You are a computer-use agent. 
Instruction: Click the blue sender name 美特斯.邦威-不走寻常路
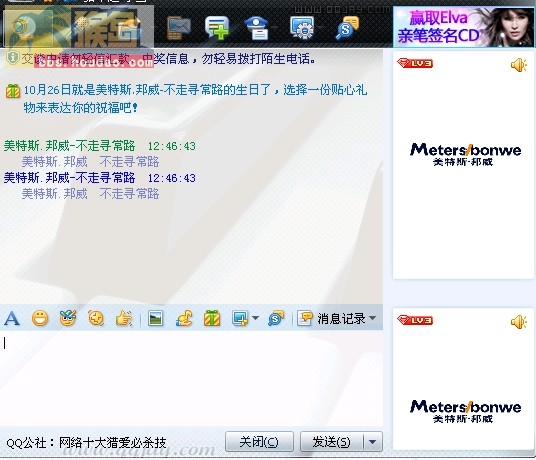[x=69, y=177]
